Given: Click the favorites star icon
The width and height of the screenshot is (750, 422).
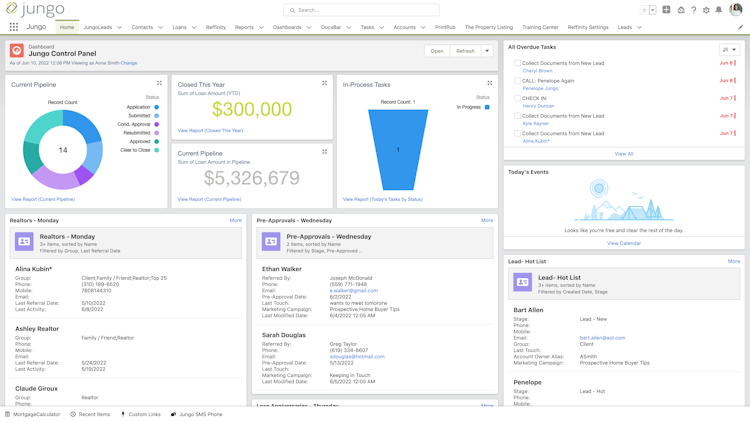Looking at the screenshot, I should tap(644, 10).
